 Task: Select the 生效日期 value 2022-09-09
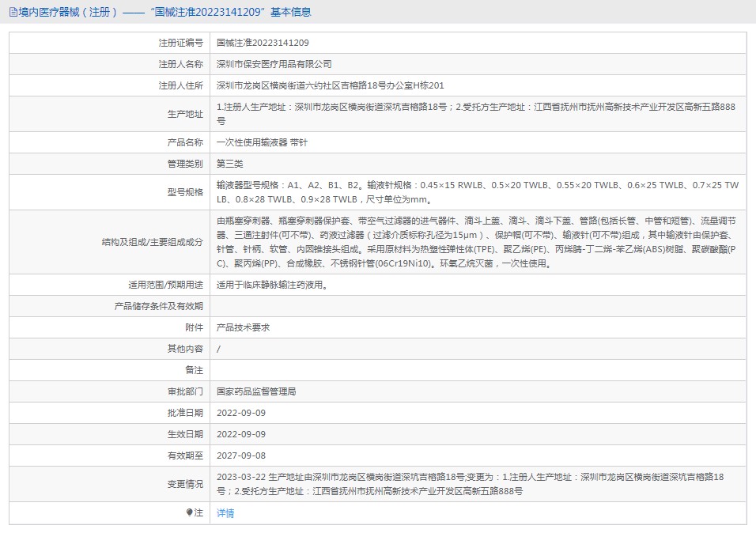(x=241, y=434)
